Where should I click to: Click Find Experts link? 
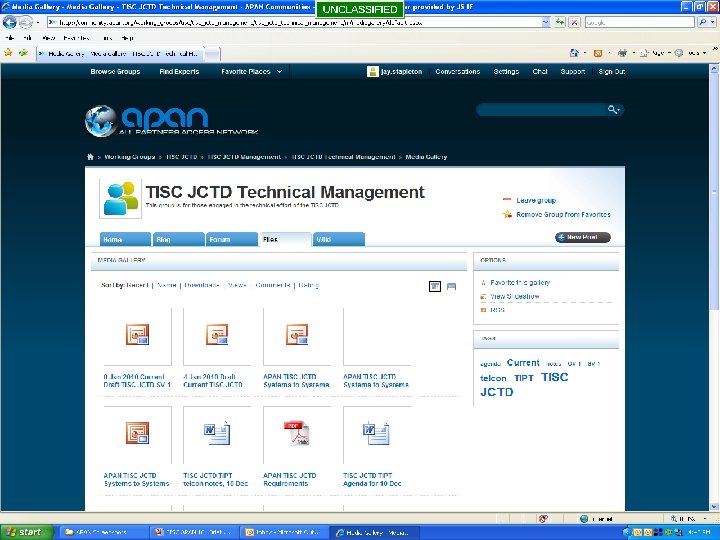tap(179, 72)
